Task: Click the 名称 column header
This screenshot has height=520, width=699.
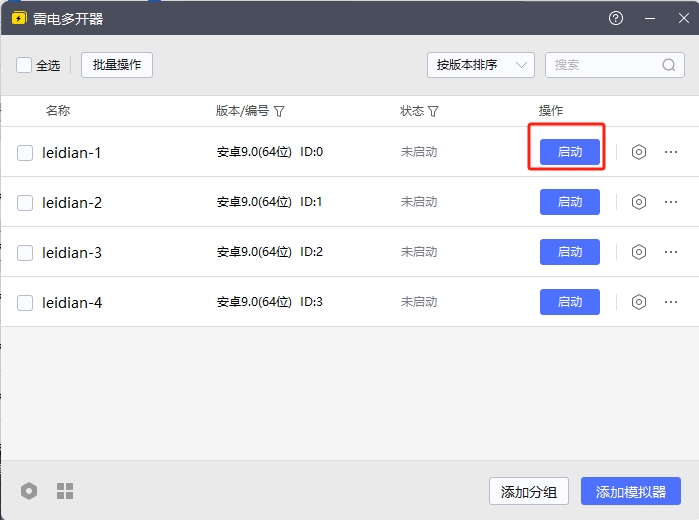Action: 58,111
